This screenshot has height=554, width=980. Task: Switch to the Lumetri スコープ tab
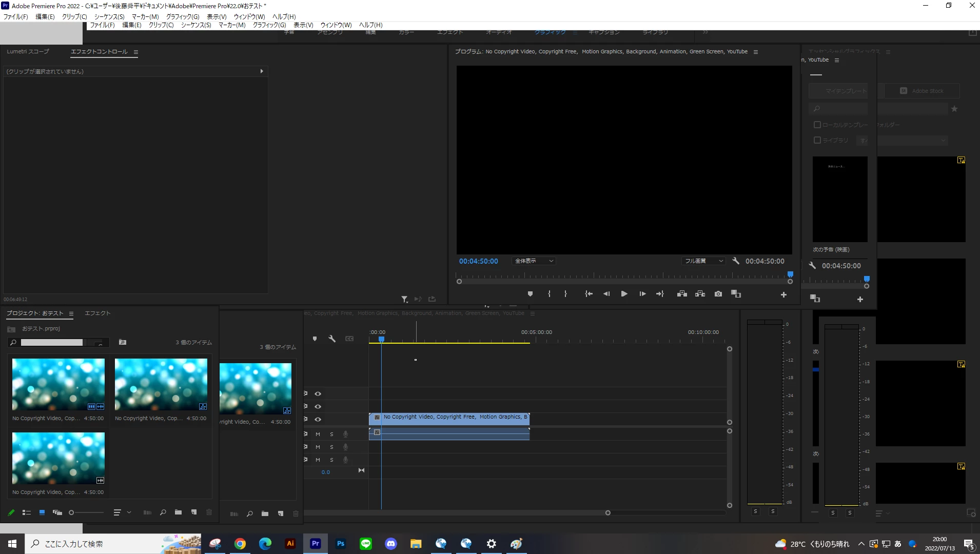(28, 52)
